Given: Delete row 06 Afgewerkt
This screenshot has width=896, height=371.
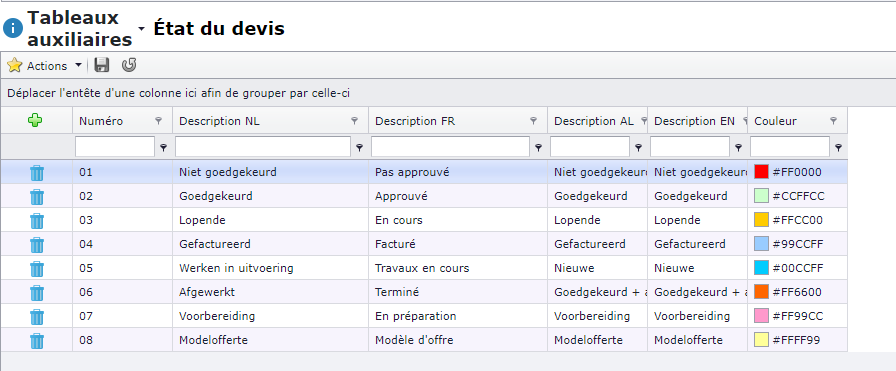Looking at the screenshot, I should [37, 293].
